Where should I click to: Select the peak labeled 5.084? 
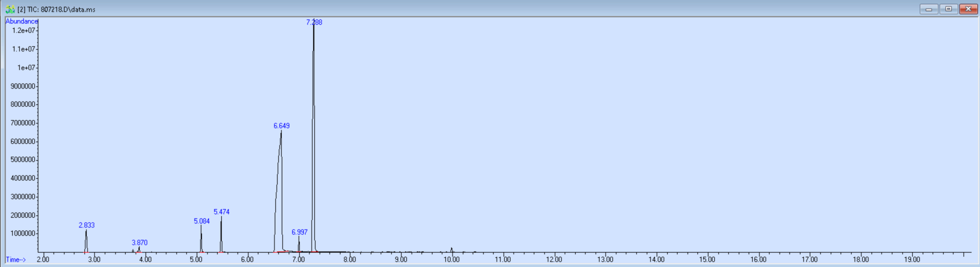[x=201, y=221]
